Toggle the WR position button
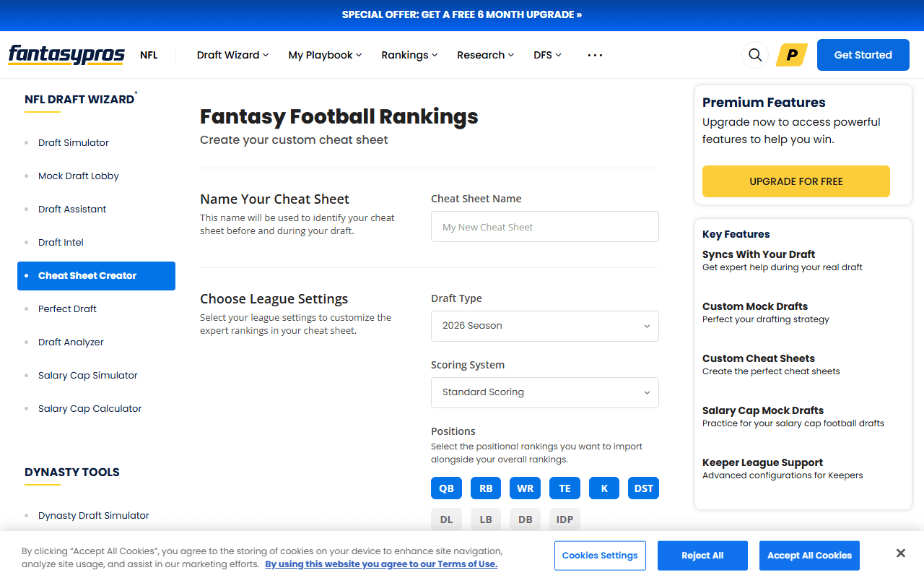This screenshot has height=578, width=924. (526, 488)
